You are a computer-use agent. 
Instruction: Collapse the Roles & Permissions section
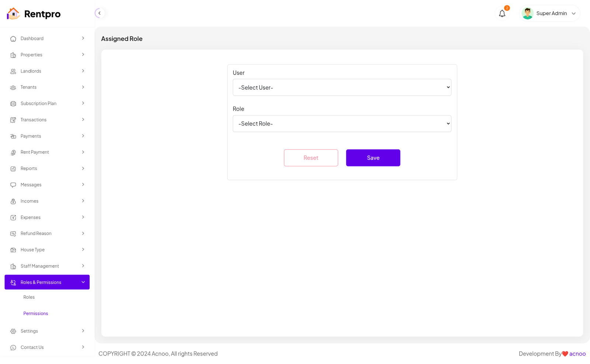[x=83, y=282]
